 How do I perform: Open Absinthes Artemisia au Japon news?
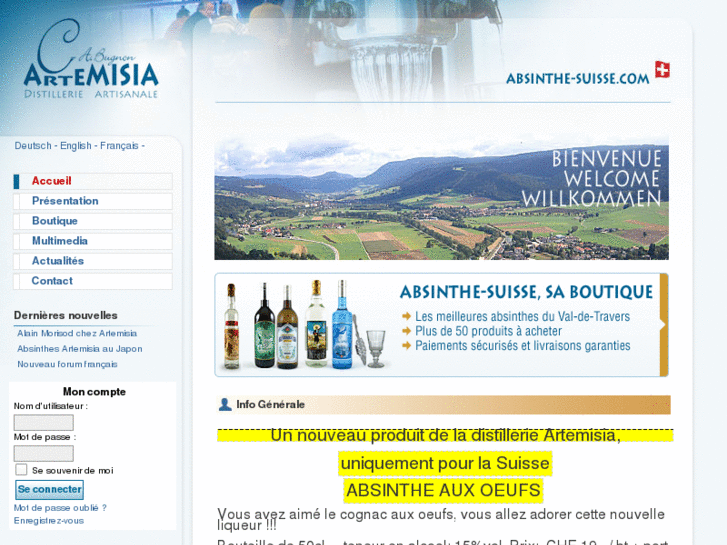80,349
